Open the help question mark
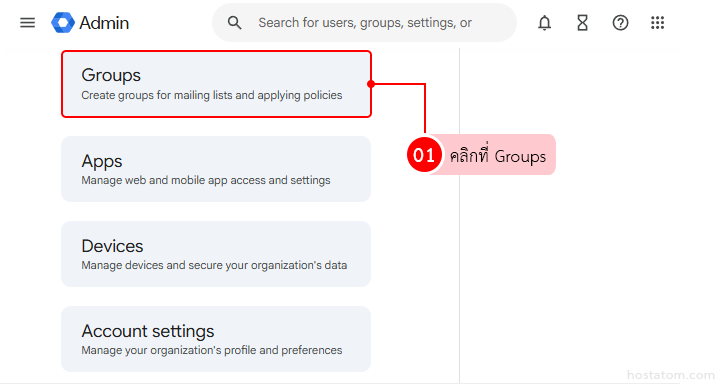 [x=620, y=23]
